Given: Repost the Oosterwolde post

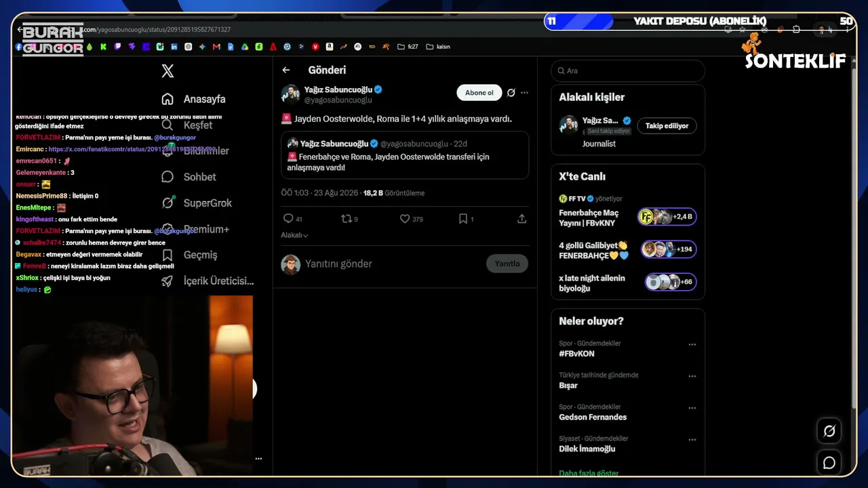Looking at the screenshot, I should (346, 219).
